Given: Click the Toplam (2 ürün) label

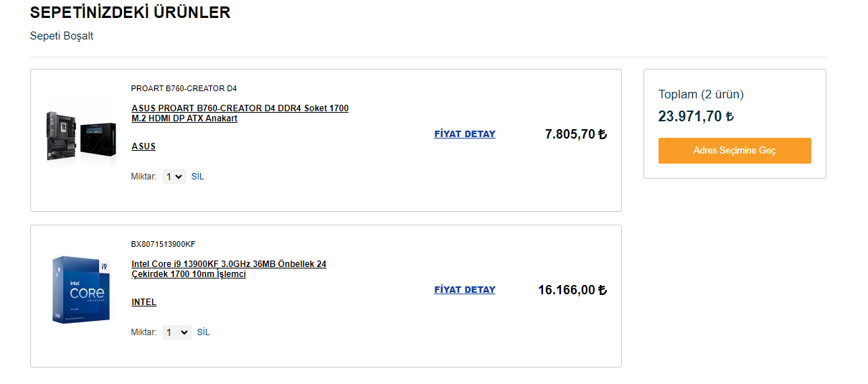Looking at the screenshot, I should coord(701,94).
